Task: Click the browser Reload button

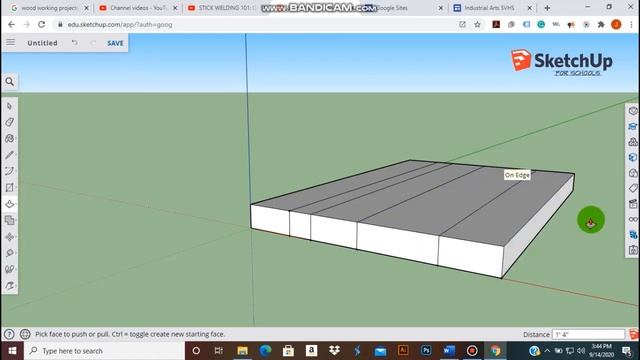Action: [x=42, y=24]
